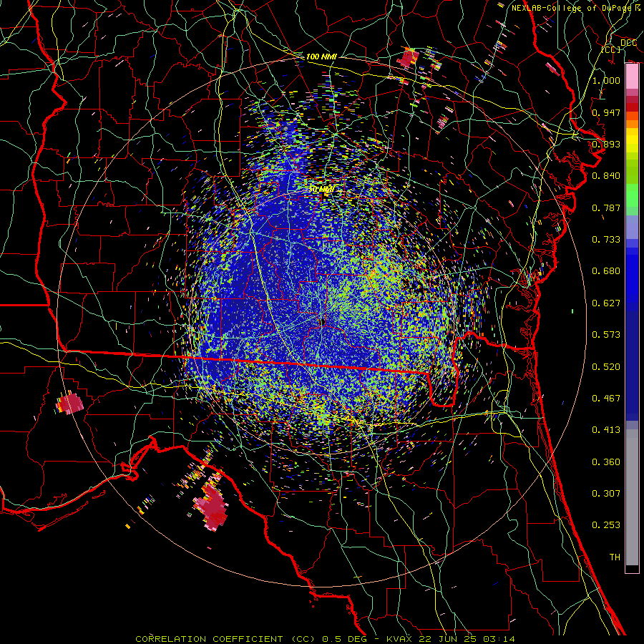
Task: Select the 0.413 legend value
Action: tap(606, 430)
